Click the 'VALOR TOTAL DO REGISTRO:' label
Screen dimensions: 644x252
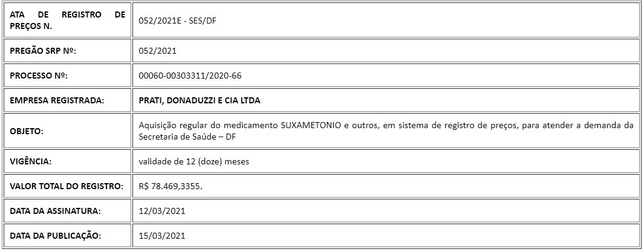(67, 186)
